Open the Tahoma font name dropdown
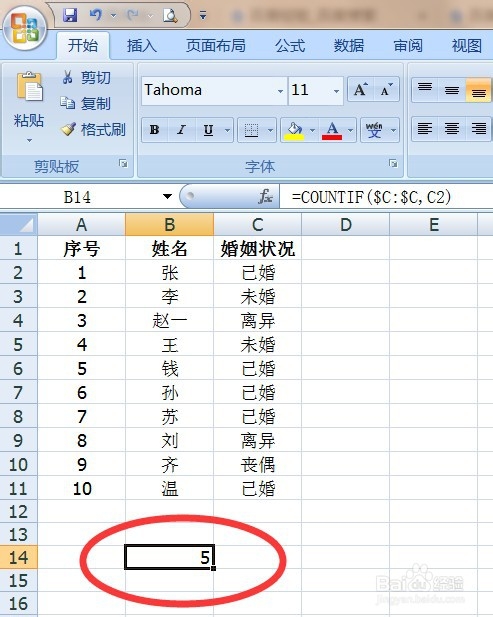493x617 pixels. tap(281, 91)
